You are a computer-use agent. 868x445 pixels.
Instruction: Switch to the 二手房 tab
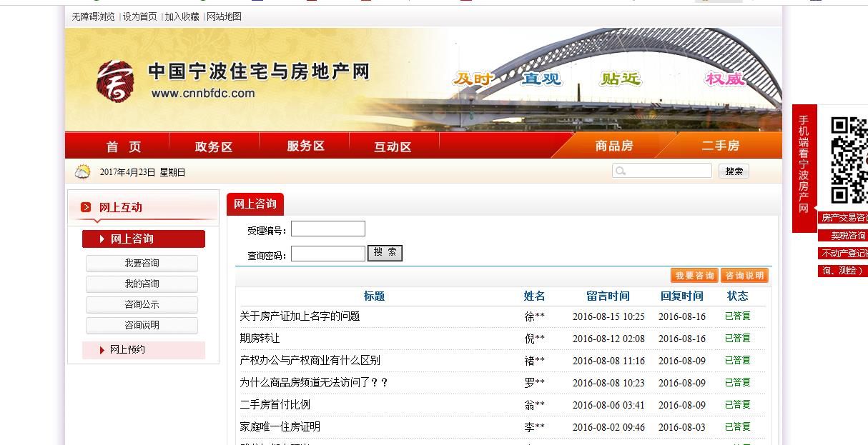click(x=720, y=146)
